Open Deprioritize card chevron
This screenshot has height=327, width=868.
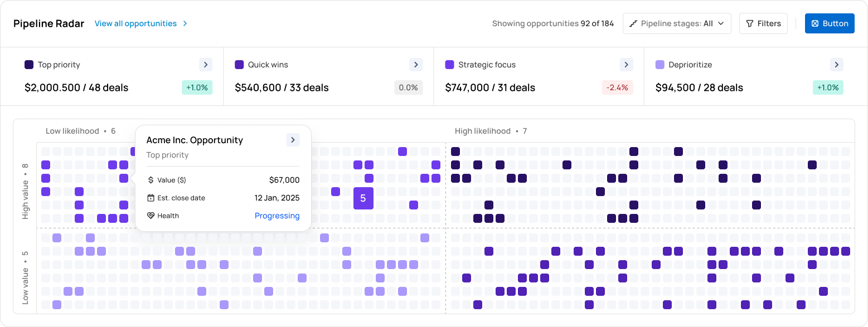pyautogui.click(x=836, y=65)
